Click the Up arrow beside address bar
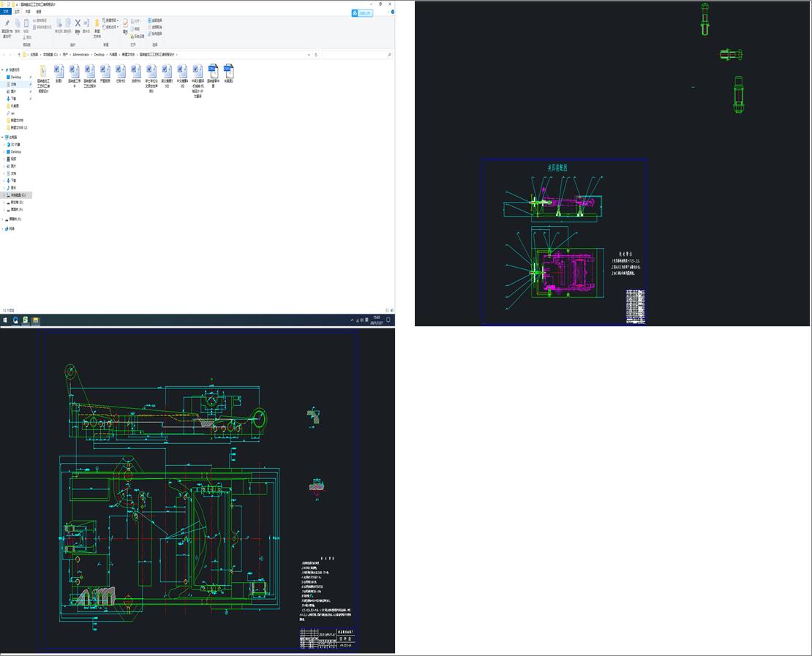The image size is (812, 656). click(x=19, y=54)
